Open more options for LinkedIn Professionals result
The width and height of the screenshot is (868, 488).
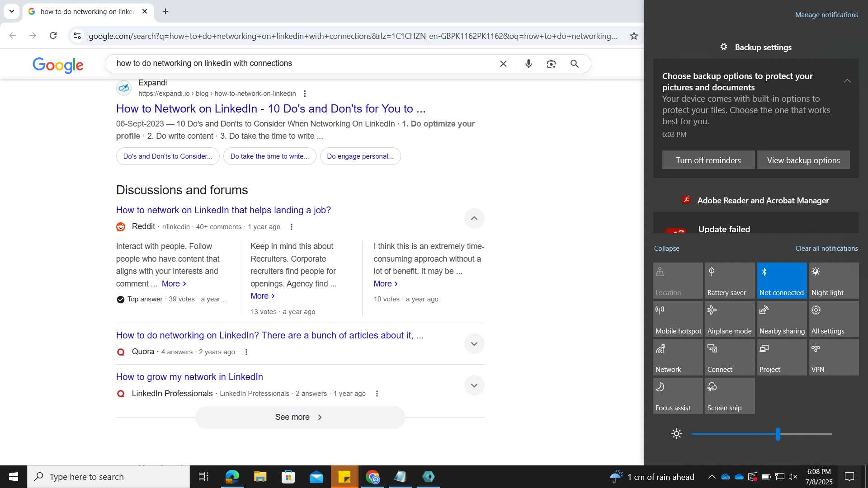pyautogui.click(x=377, y=394)
